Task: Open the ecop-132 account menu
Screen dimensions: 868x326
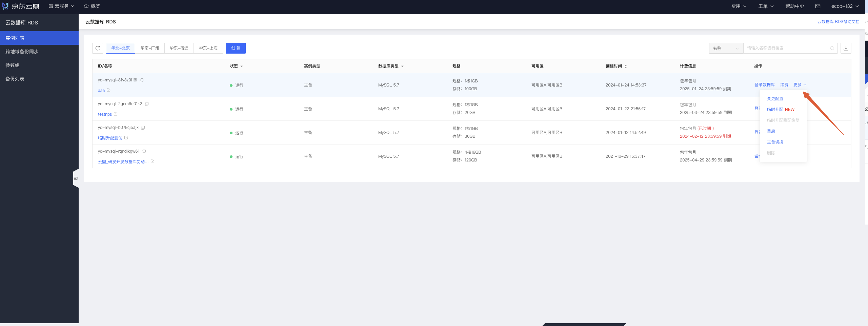Action: pyautogui.click(x=845, y=6)
